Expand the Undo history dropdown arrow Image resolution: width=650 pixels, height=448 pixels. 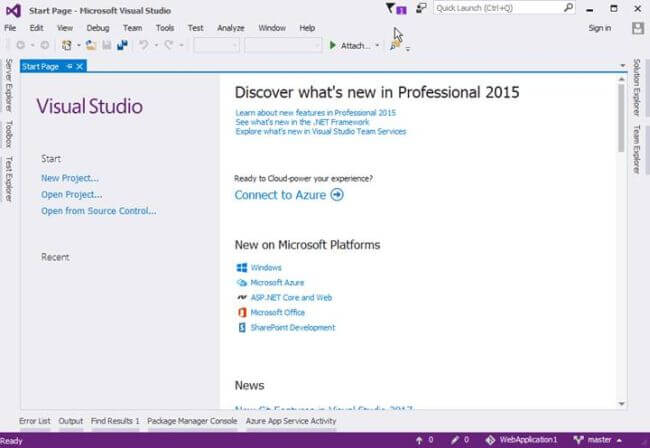[156, 45]
